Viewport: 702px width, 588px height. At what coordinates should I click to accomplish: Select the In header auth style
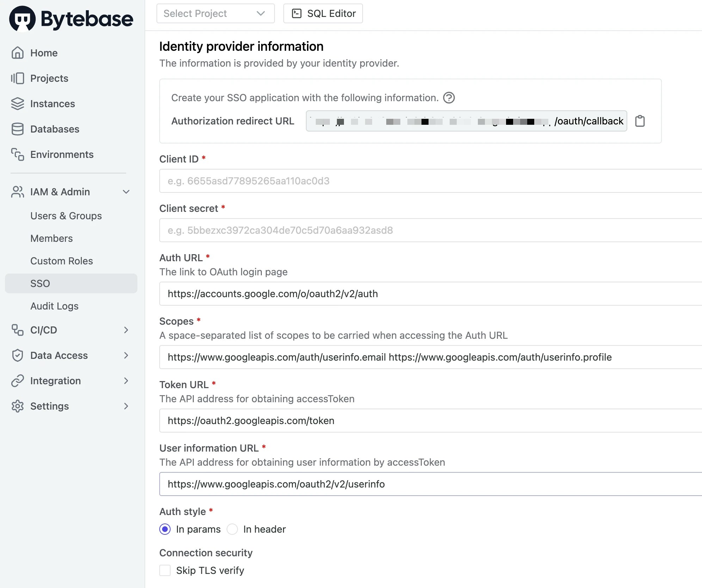click(232, 529)
